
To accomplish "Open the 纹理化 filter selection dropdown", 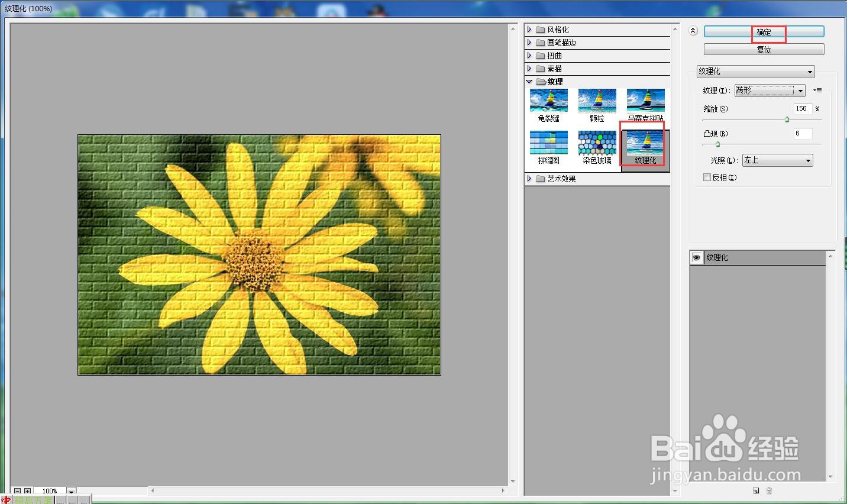I will point(755,72).
